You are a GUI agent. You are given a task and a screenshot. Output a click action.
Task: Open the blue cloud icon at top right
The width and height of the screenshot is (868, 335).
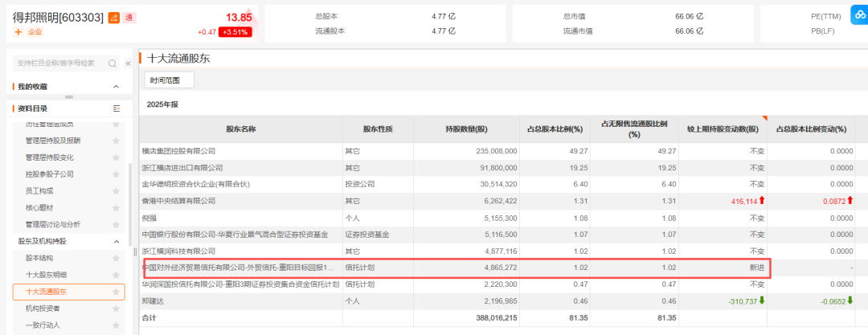(x=856, y=18)
